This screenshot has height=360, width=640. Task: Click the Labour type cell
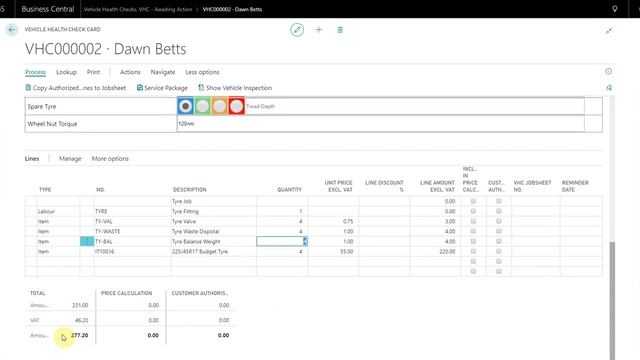pos(58,211)
